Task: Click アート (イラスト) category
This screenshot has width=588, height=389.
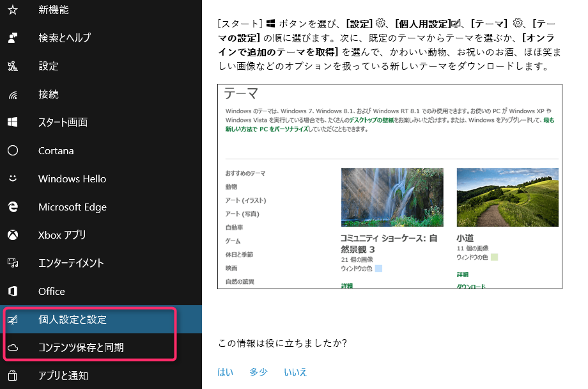Action: coord(245,200)
